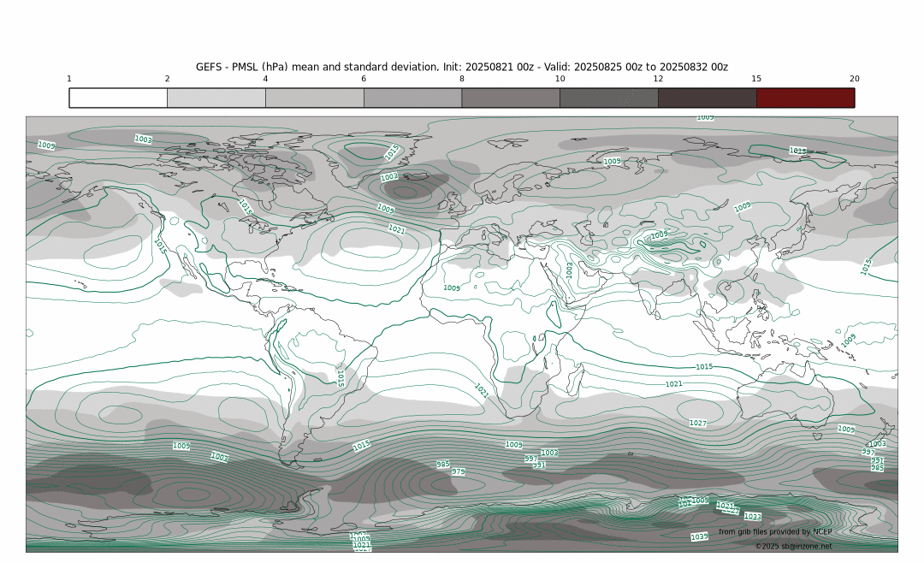This screenshot has height=563, width=924.
Task: Click the 6–8 gray colorbar segment
Action: click(412, 98)
